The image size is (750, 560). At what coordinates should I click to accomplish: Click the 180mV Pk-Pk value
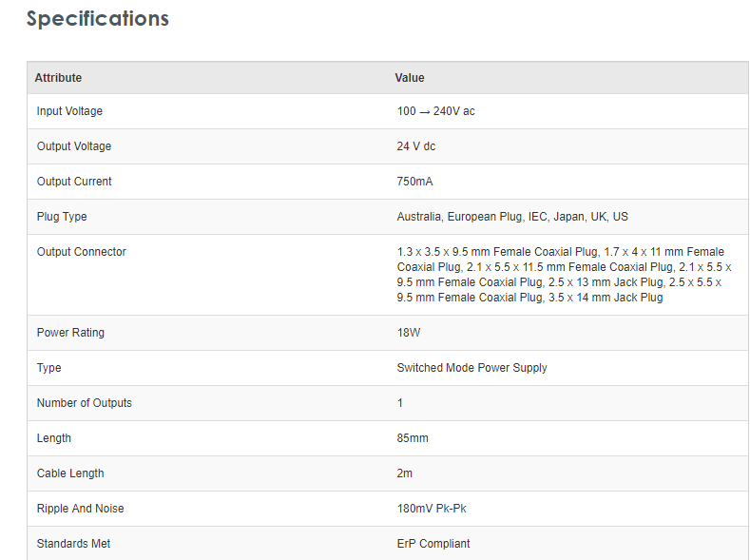432,509
